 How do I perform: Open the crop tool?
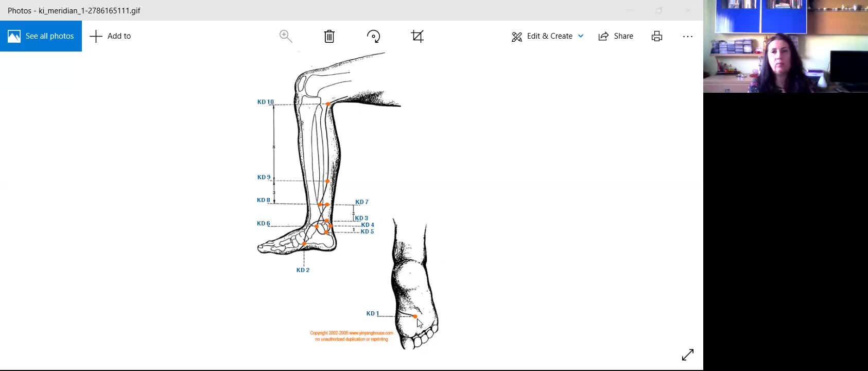pyautogui.click(x=418, y=36)
